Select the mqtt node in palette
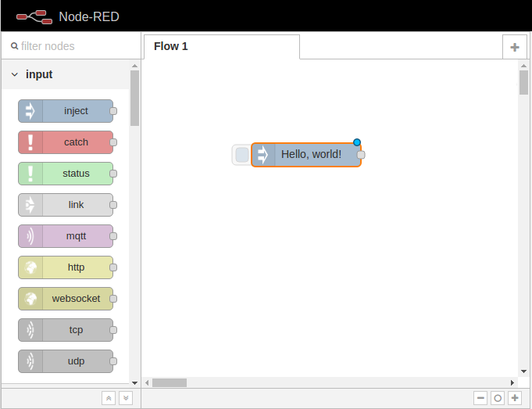This screenshot has height=409, width=532. tap(66, 236)
